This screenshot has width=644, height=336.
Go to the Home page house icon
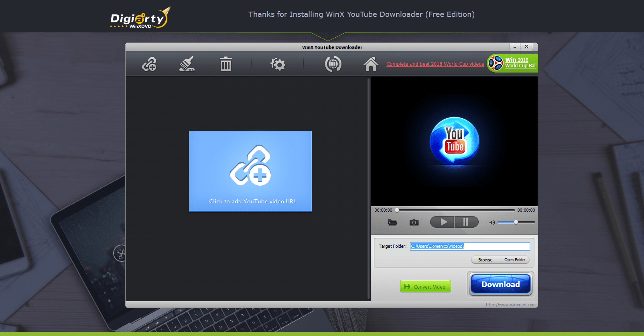point(371,64)
